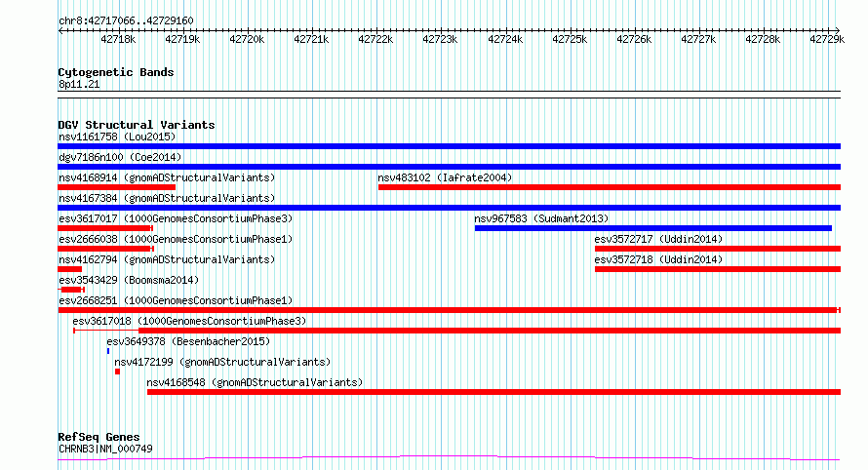This screenshot has height=470, width=868.
Task: Select the short red bar under nsv4162794
Action: tap(70, 269)
